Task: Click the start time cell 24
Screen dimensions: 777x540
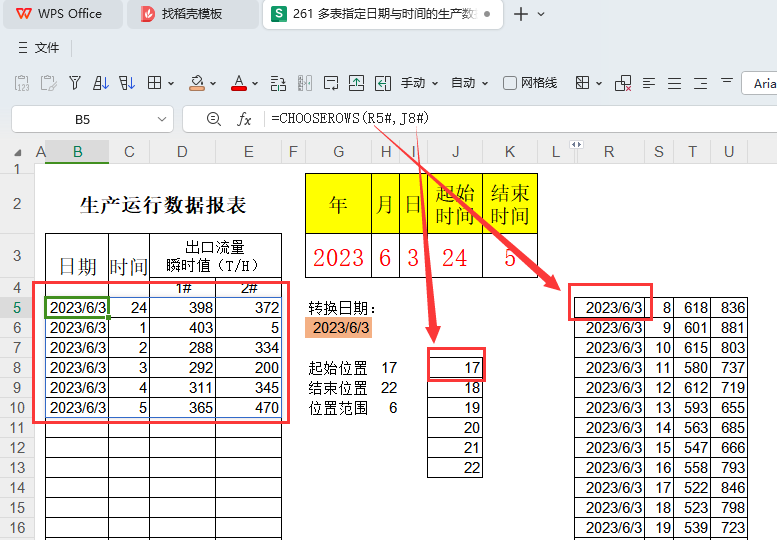Action: (455, 257)
